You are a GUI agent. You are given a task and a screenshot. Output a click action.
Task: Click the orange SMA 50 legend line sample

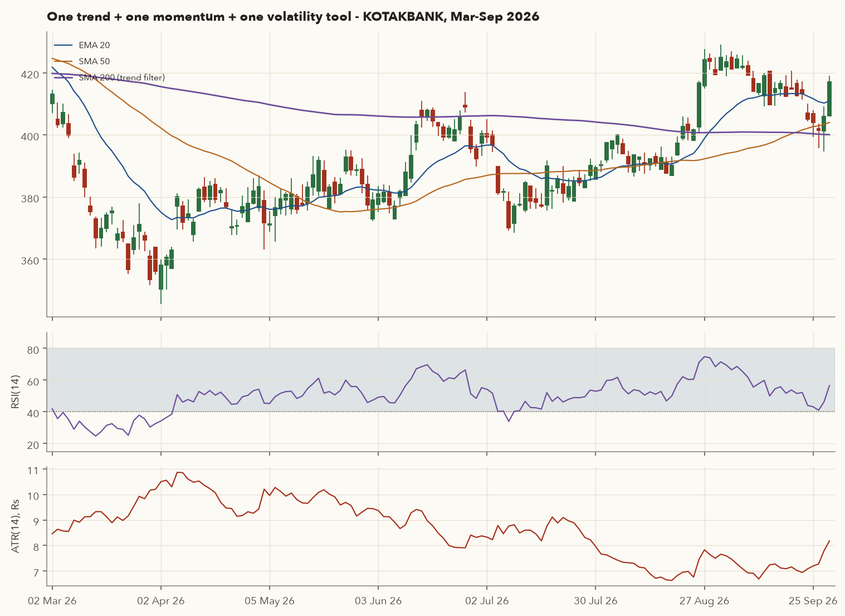(63, 61)
